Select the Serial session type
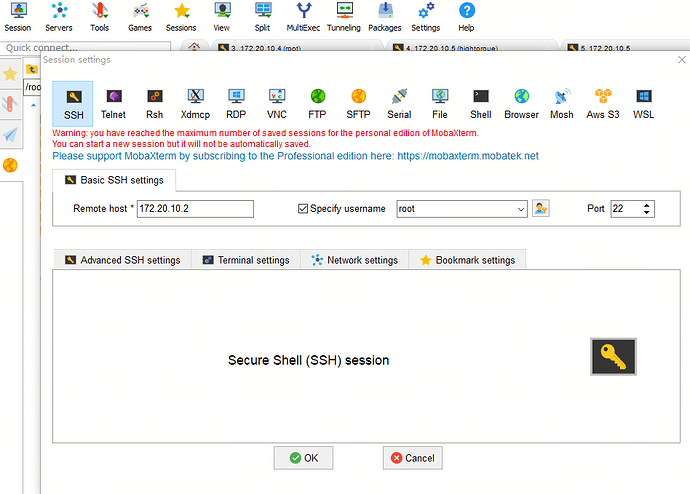 399,103
